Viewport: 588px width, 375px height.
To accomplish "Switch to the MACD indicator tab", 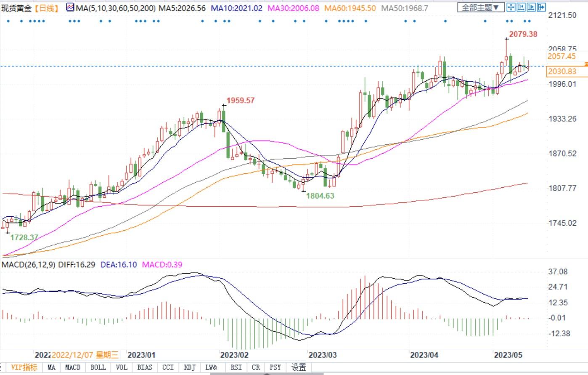I will click(73, 367).
